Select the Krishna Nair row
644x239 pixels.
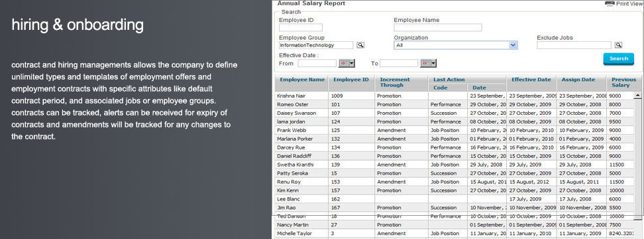(455, 96)
